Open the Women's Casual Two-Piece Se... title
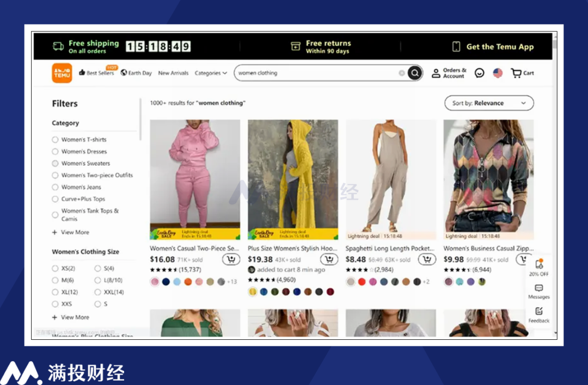588x385 pixels. click(194, 249)
